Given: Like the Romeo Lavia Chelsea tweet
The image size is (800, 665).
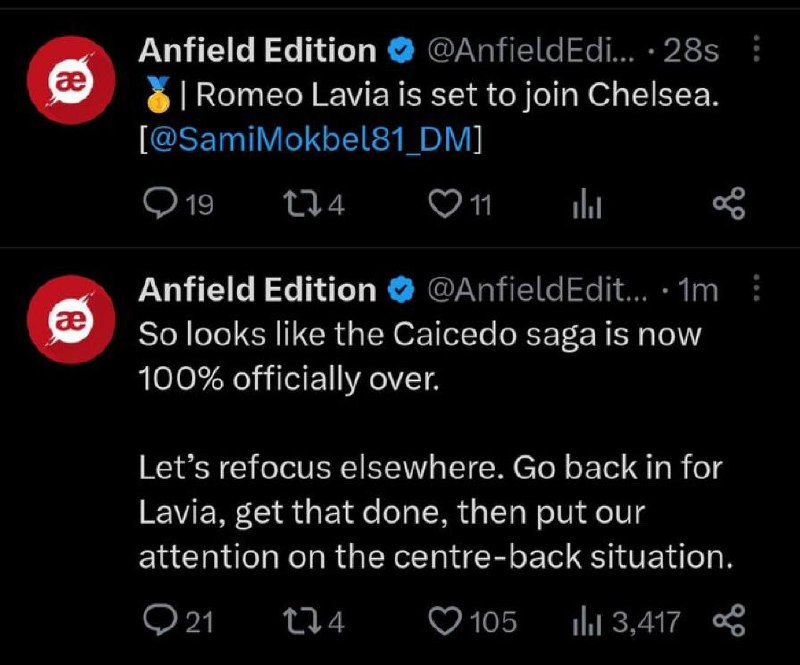Looking at the screenshot, I should coord(441,204).
